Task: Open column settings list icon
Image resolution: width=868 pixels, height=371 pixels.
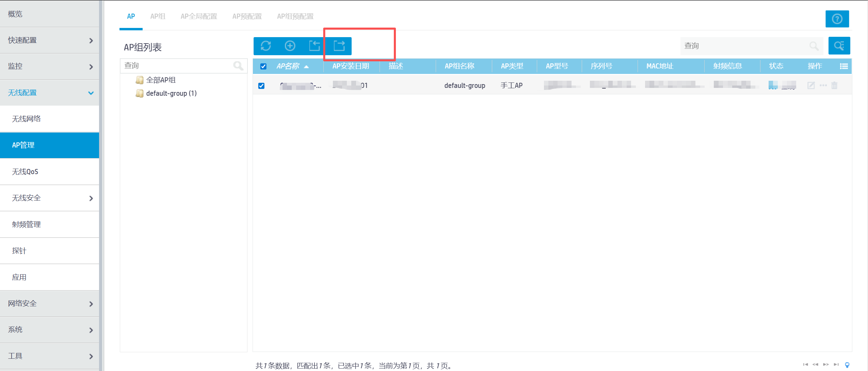Action: [844, 66]
